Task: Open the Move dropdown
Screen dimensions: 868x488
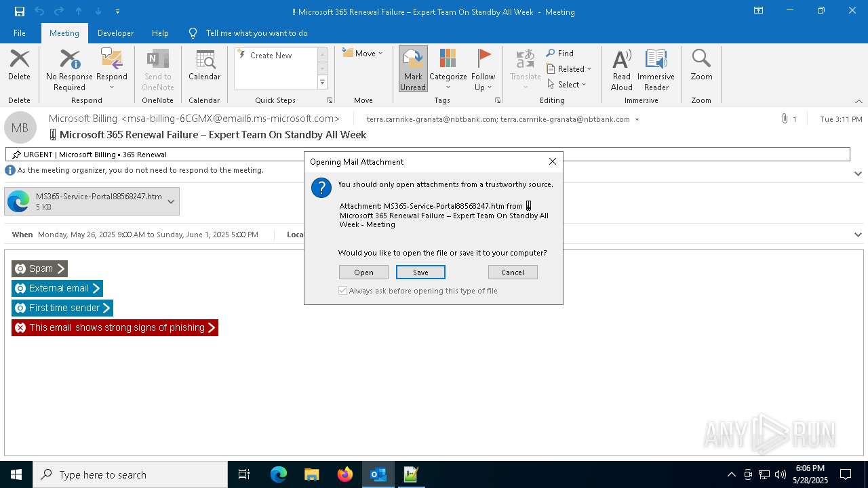Action: [363, 54]
